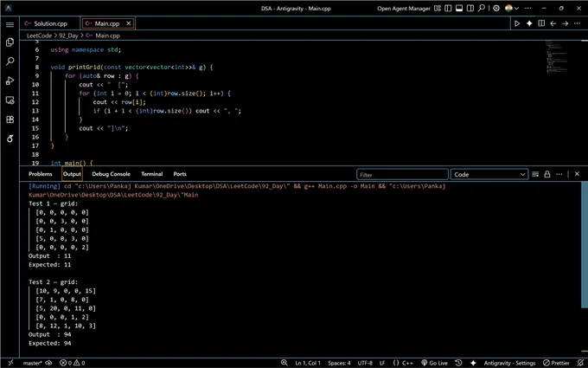588x368 pixels.
Task: Split the editor to the right
Action: point(541,23)
